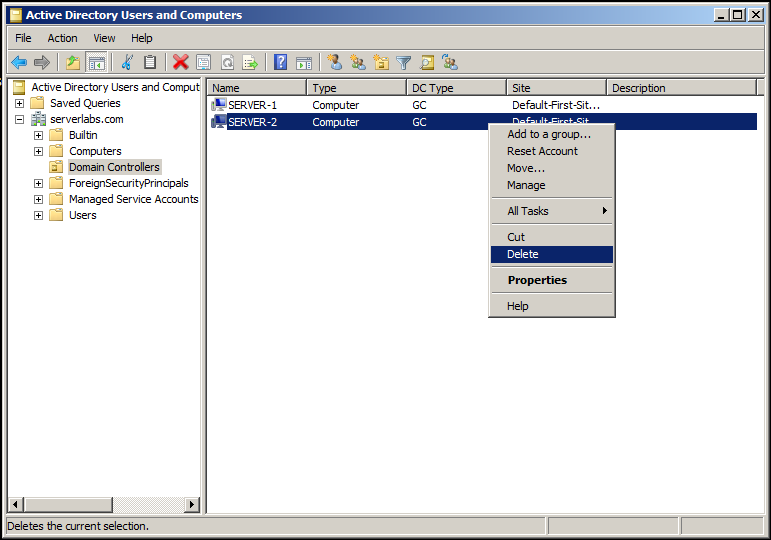Image resolution: width=771 pixels, height=540 pixels.
Task: Expand the ForeignSecurityPrincipals container
Action: pyautogui.click(x=38, y=183)
